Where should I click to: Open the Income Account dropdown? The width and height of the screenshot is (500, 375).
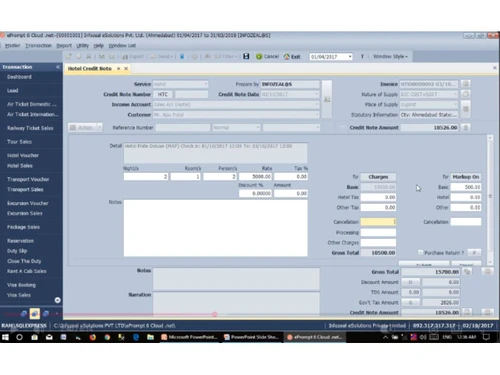click(x=316, y=104)
